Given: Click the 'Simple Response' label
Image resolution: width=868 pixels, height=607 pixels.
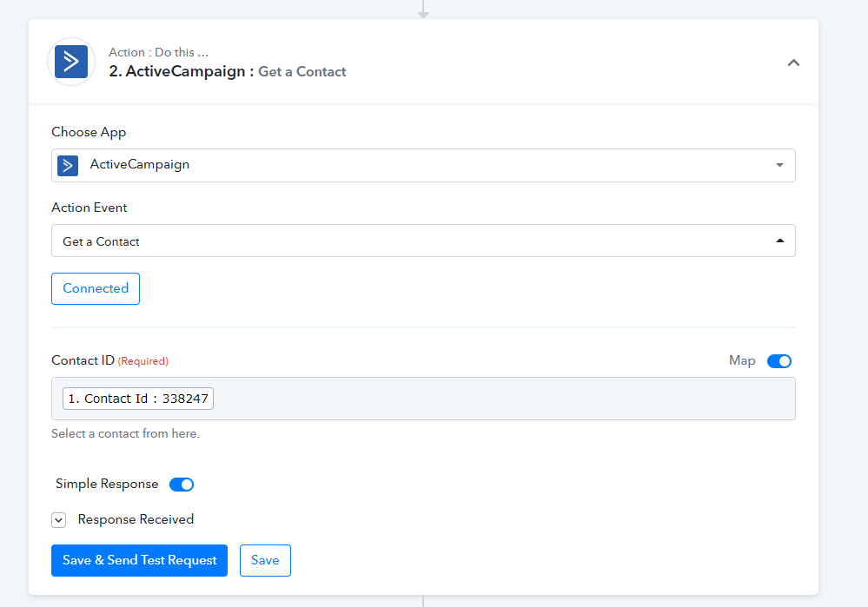Looking at the screenshot, I should [107, 484].
